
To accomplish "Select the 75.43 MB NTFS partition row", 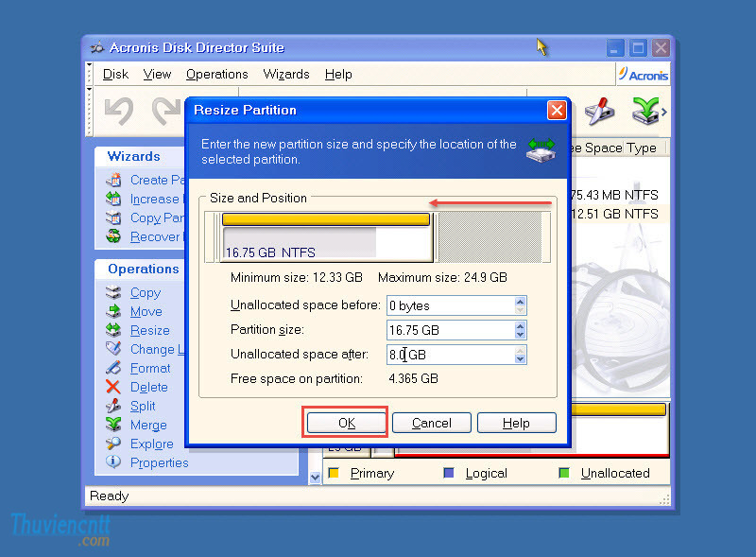I will [x=620, y=195].
